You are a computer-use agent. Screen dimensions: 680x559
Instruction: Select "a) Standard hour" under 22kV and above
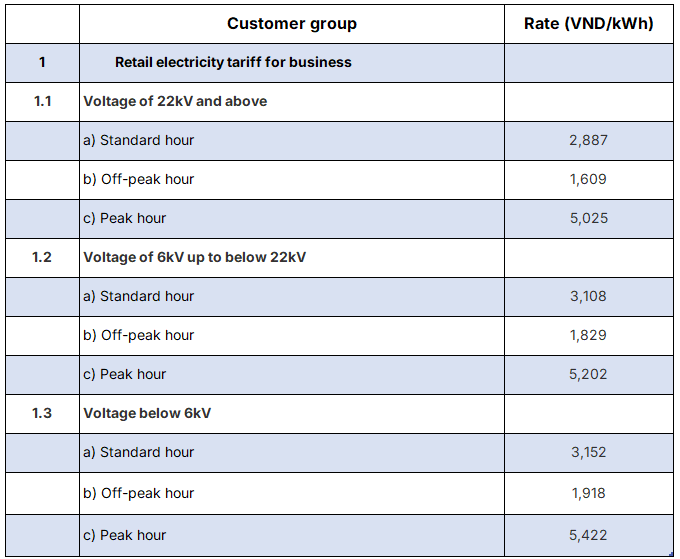tap(138, 140)
